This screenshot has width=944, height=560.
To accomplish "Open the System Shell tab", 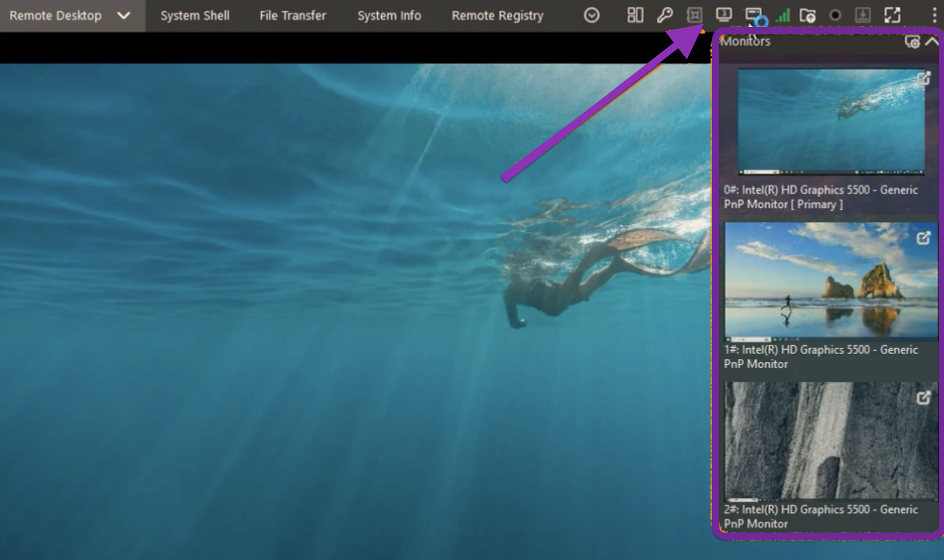I will [x=195, y=16].
